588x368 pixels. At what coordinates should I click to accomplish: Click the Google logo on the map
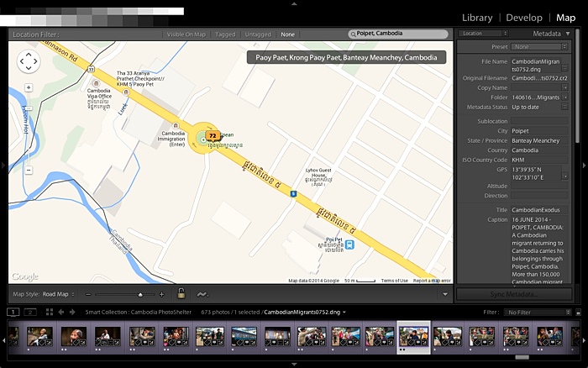point(24,276)
